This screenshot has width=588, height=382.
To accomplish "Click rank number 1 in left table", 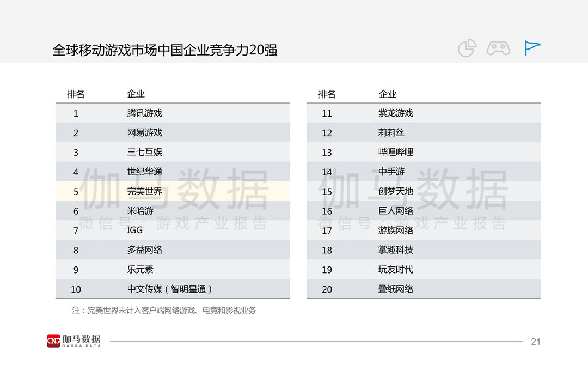I will tap(76, 113).
